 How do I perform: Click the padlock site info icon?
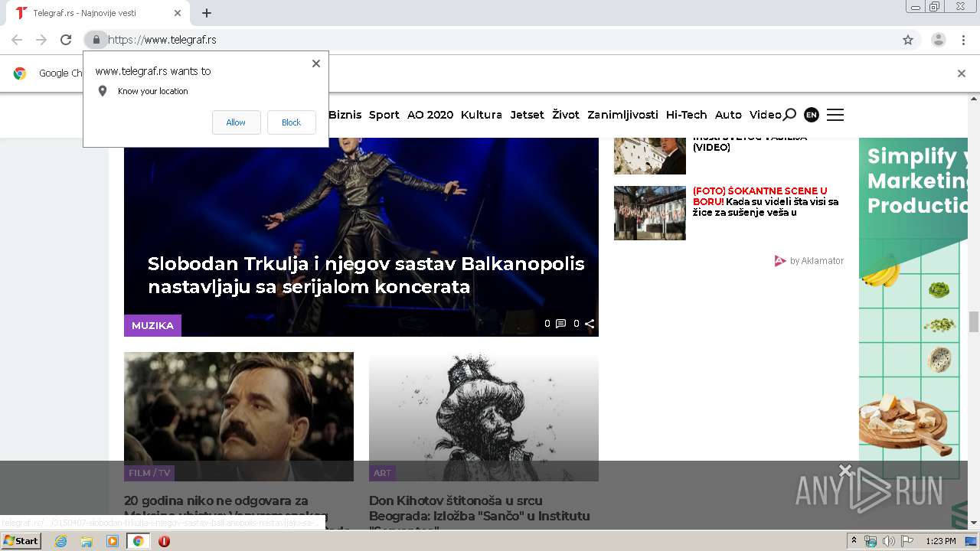[96, 40]
